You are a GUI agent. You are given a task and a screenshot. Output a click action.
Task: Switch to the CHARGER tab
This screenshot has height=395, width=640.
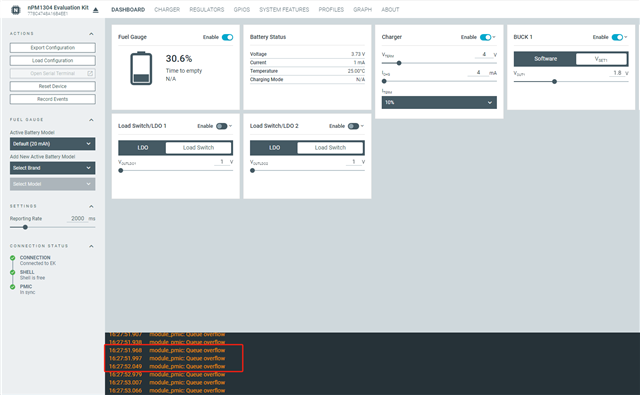(167, 9)
